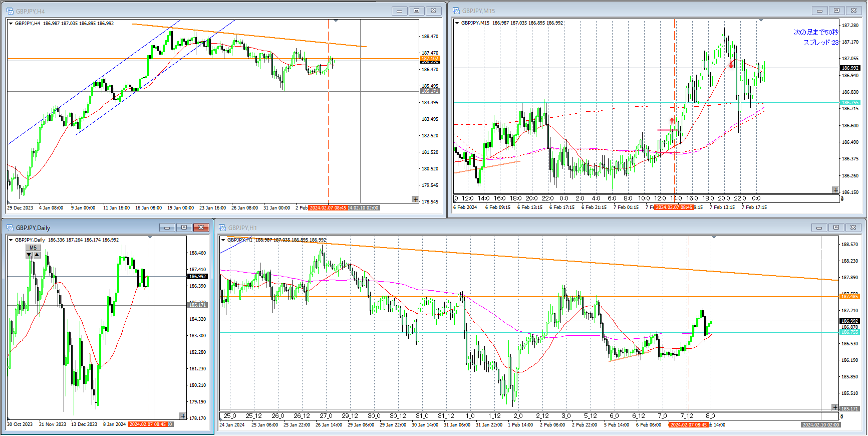The image size is (868, 436).
Task: Click the 186.992 price label in H1 chart
Action: (849, 321)
